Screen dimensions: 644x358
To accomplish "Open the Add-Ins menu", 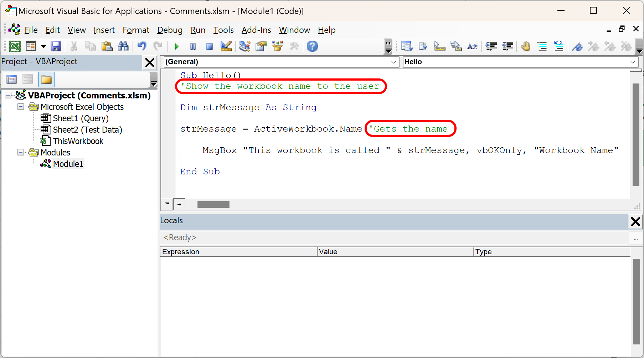I will tap(256, 30).
